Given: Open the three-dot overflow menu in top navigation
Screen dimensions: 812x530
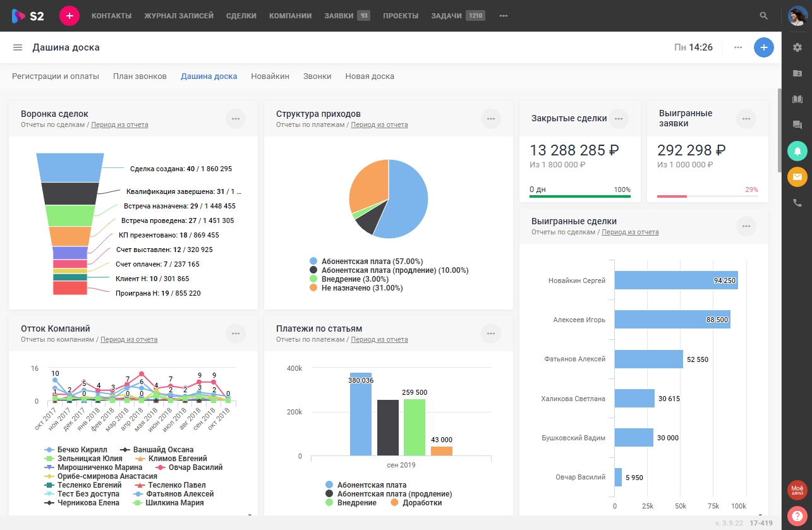Looking at the screenshot, I should pos(503,16).
